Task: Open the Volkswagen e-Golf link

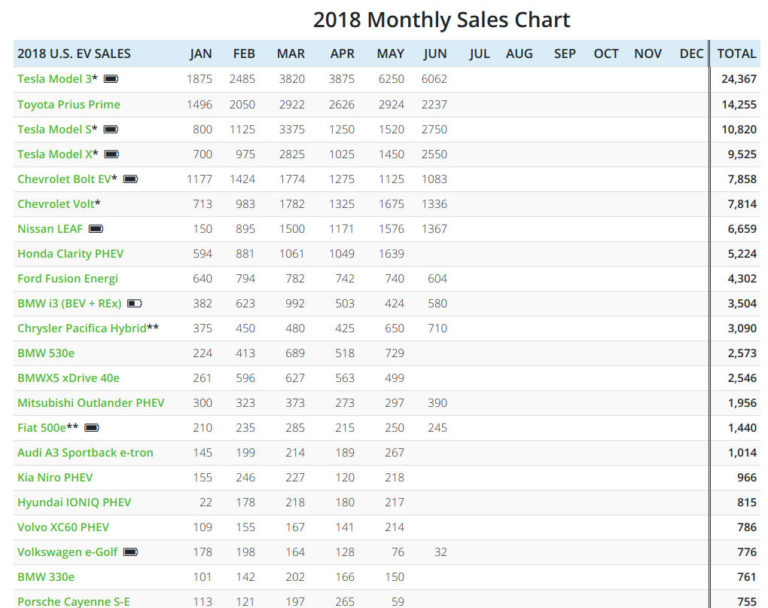Action: pos(67,552)
